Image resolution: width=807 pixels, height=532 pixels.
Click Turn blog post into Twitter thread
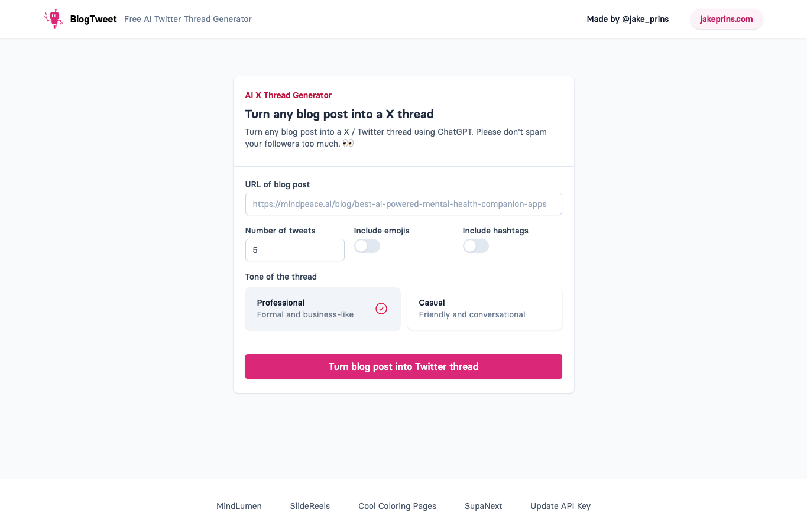tap(404, 366)
